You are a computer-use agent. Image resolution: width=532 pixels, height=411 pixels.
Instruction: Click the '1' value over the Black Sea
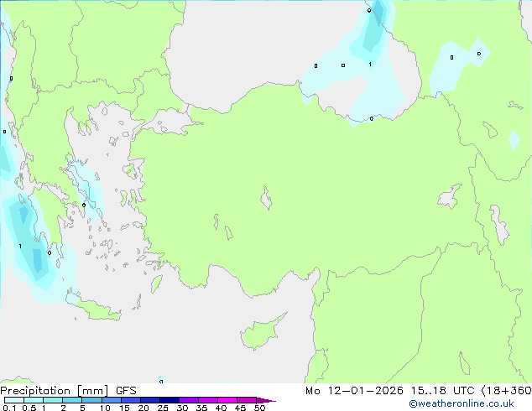coord(370,64)
